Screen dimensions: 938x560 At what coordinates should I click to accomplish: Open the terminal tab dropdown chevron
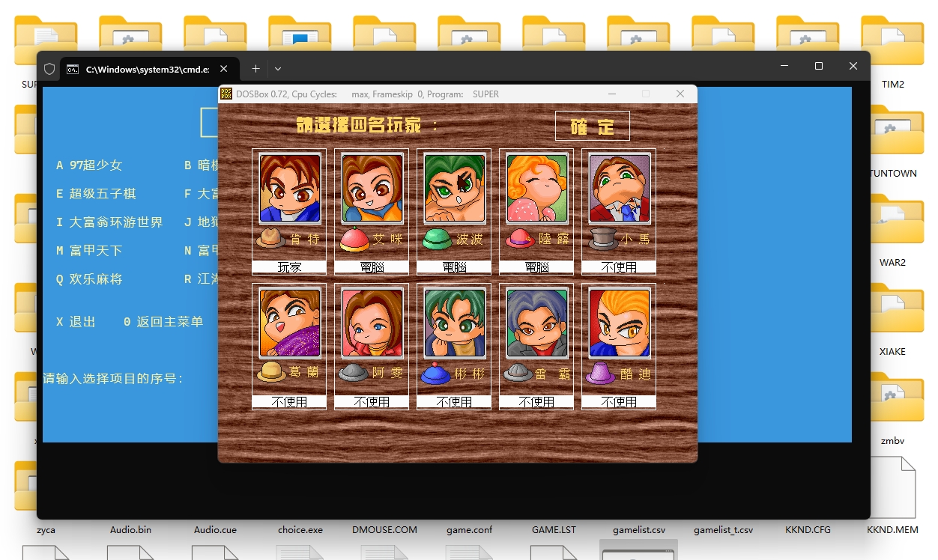(278, 69)
